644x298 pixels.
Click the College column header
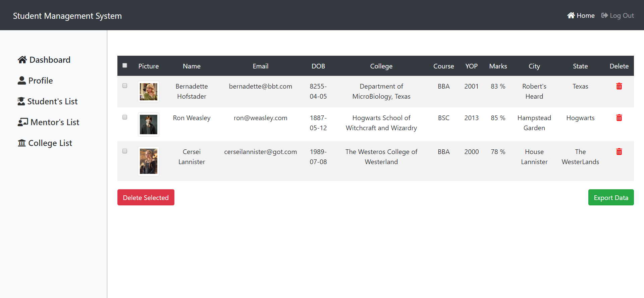(381, 66)
